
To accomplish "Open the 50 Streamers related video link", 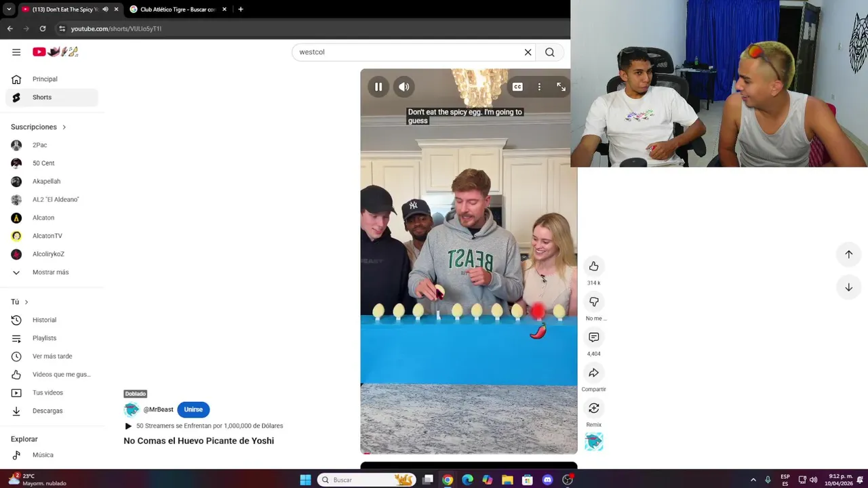I will tap(203, 426).
